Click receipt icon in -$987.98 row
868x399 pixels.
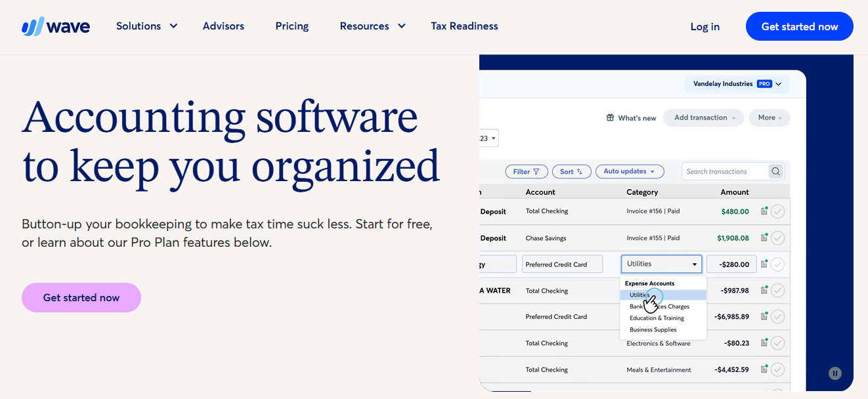coord(764,290)
